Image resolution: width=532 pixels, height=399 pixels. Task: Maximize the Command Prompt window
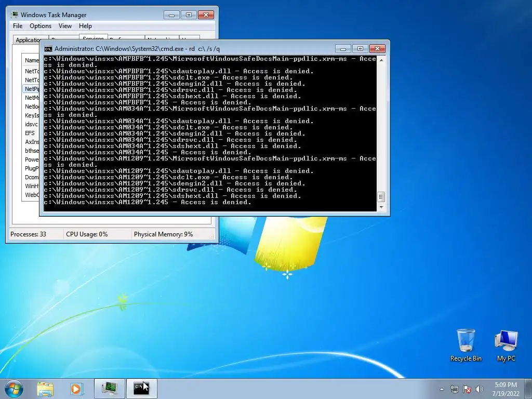(360, 49)
